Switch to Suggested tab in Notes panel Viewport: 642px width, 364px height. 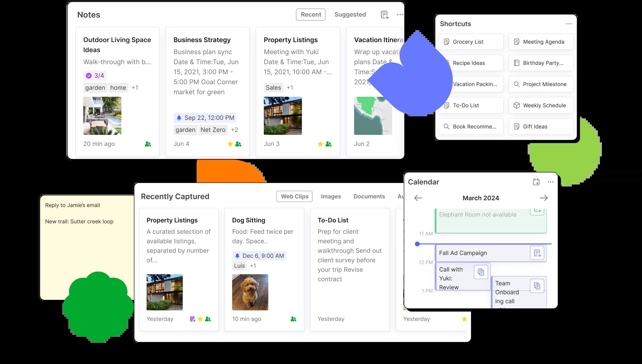coord(350,14)
